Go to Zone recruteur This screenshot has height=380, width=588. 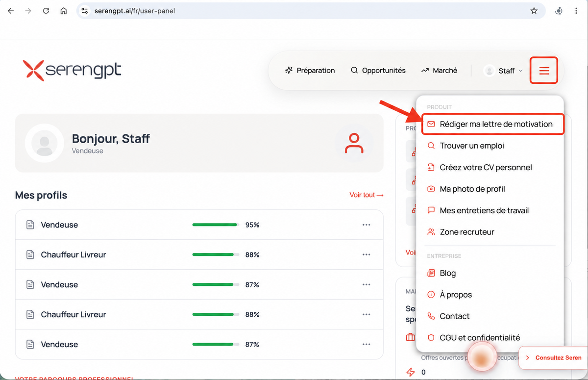coord(490,232)
